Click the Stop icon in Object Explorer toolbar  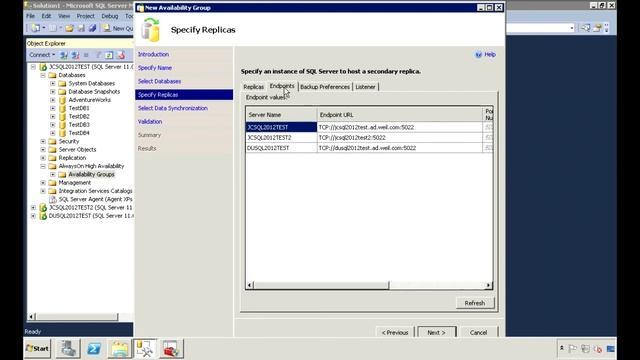(86, 55)
